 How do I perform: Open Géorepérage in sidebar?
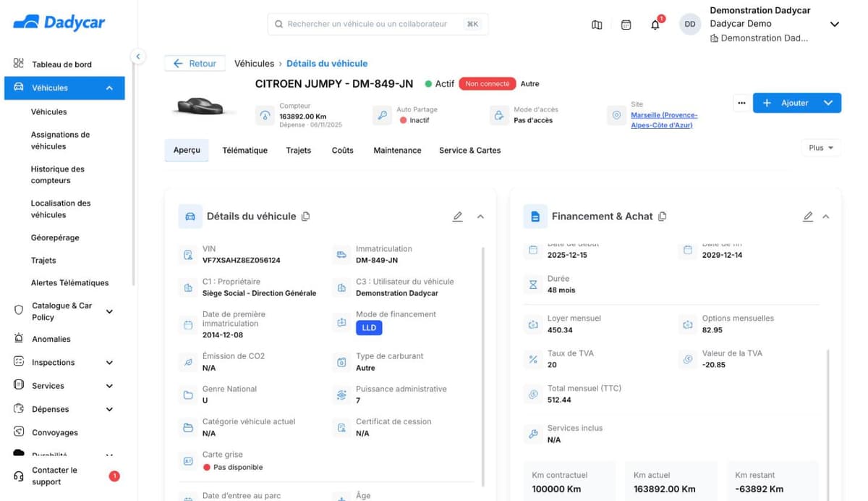55,237
